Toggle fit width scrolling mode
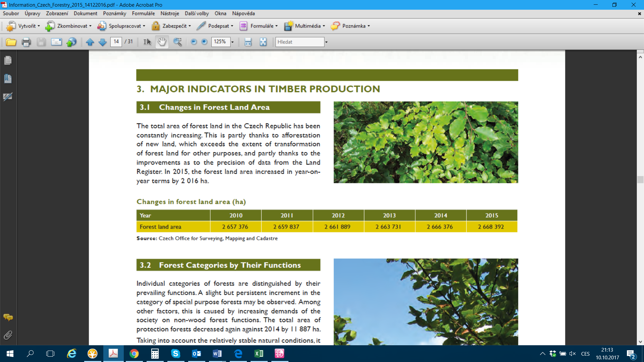Viewport: 644px width, 362px height. click(x=248, y=42)
